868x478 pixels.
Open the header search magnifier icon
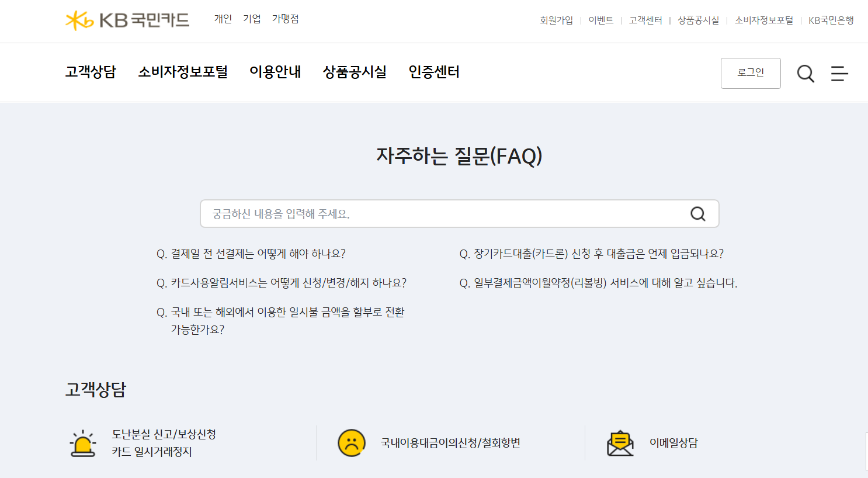[805, 74]
